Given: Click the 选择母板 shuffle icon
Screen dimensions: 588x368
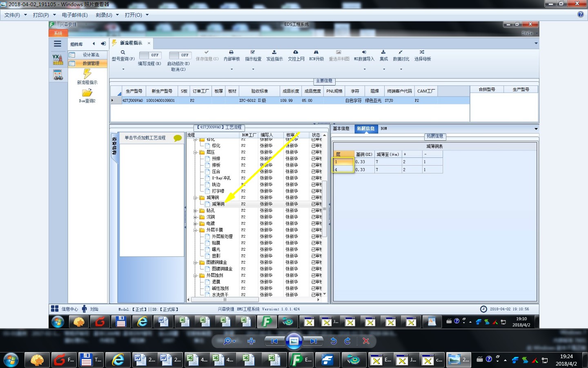Looking at the screenshot, I should pos(422,52).
